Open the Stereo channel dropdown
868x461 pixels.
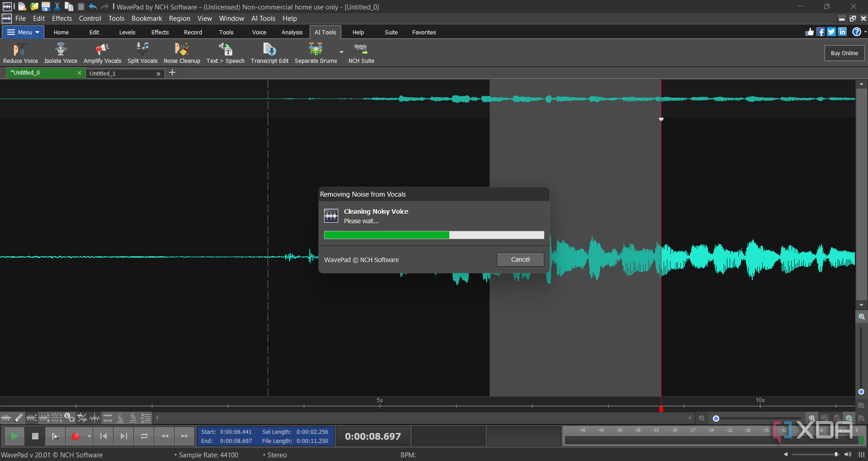coord(275,455)
